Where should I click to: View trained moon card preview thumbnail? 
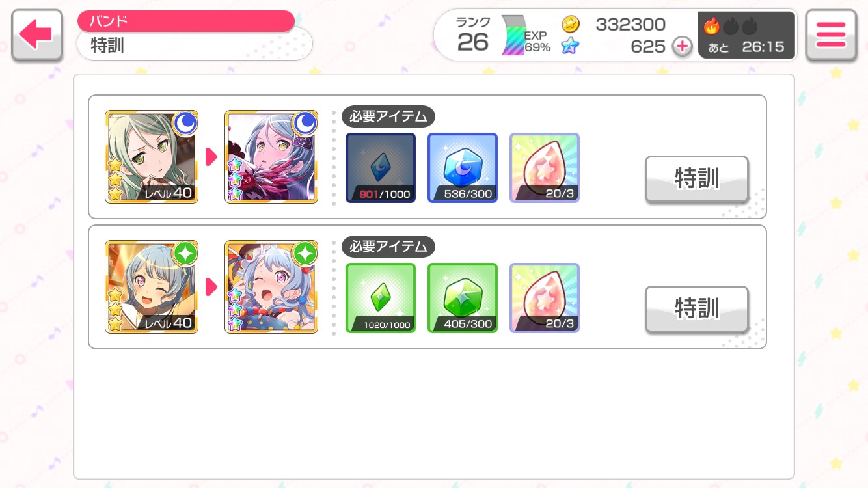click(x=271, y=157)
